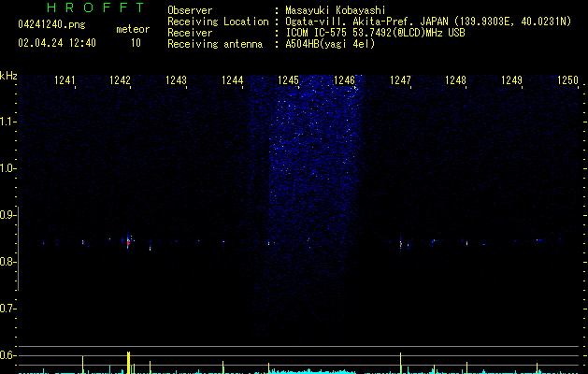588x374 pixels.
Task: Click the HROFFT title text
Action: [x=95, y=7]
